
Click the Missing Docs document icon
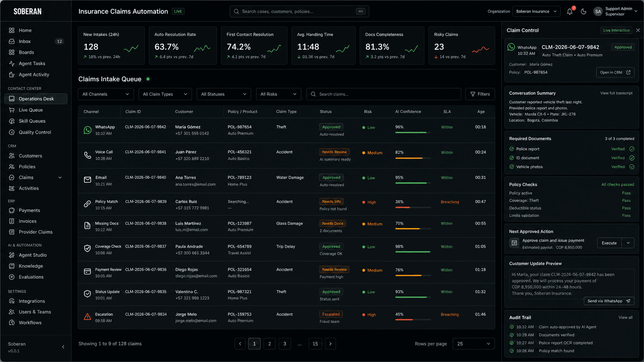click(87, 226)
